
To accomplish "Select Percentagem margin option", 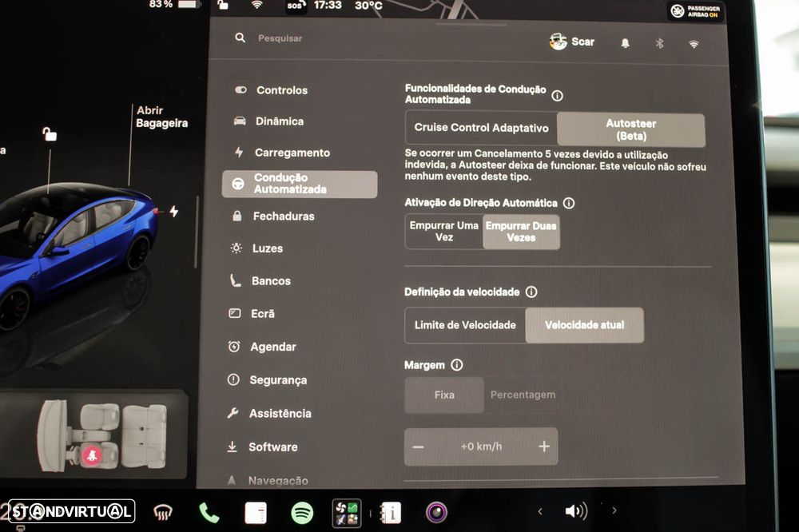I will (523, 395).
